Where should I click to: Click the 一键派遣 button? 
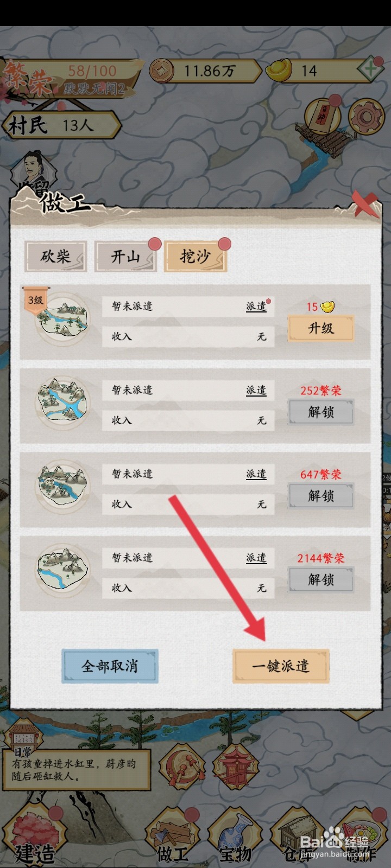click(x=281, y=666)
